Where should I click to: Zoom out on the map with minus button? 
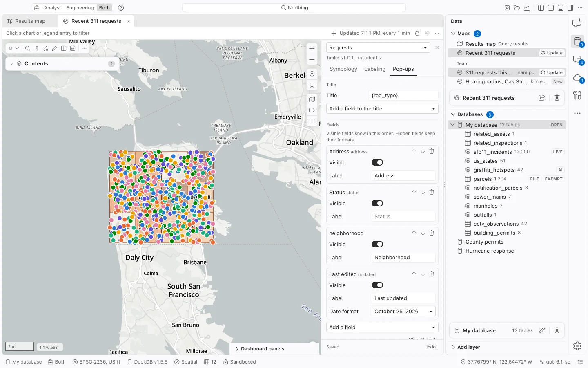312,60
